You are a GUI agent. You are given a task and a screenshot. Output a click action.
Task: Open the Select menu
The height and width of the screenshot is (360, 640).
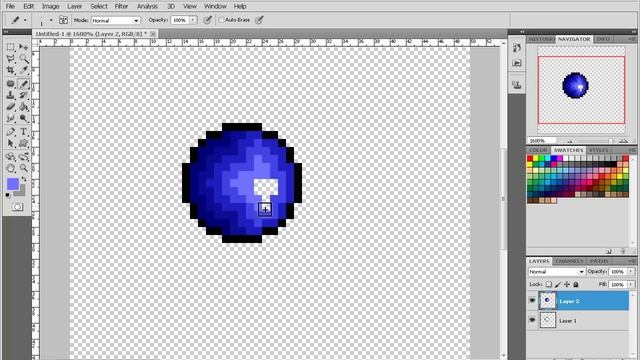point(99,7)
